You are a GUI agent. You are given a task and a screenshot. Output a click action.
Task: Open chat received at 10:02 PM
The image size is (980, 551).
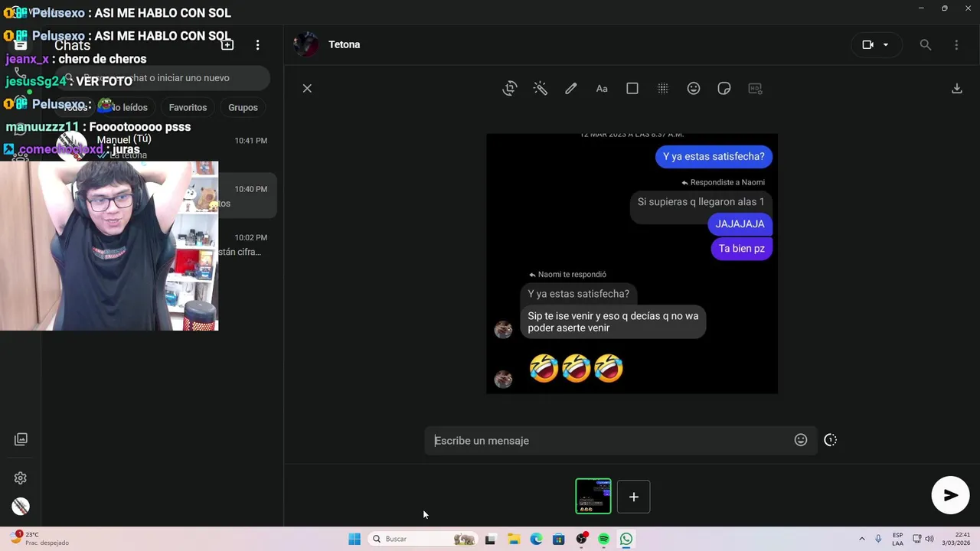161,245
